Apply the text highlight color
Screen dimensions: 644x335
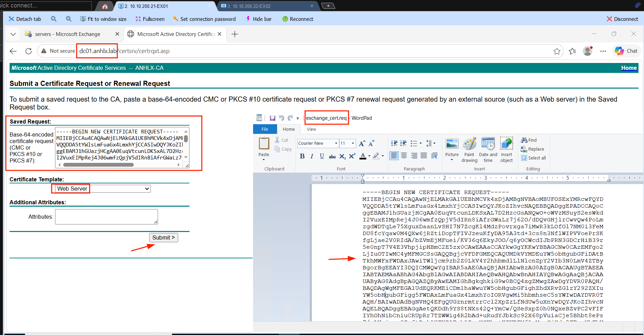[x=376, y=156]
